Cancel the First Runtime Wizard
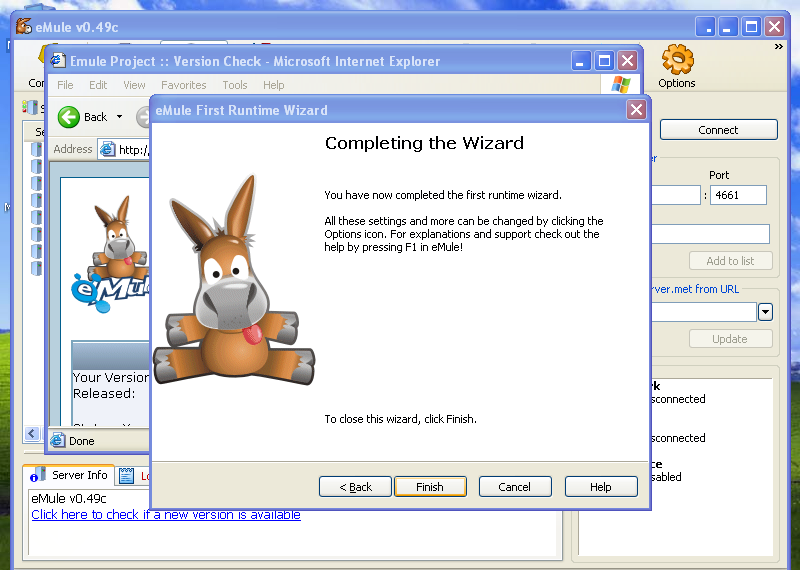 coord(515,487)
